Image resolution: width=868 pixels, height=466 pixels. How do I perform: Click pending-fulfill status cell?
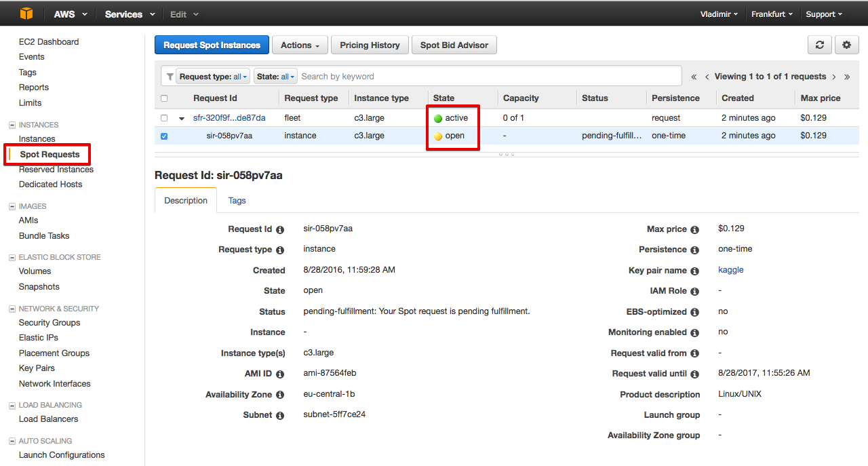point(612,136)
